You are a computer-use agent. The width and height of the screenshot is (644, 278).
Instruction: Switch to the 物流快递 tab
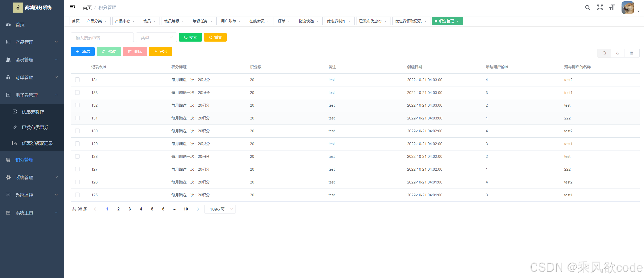(306, 21)
